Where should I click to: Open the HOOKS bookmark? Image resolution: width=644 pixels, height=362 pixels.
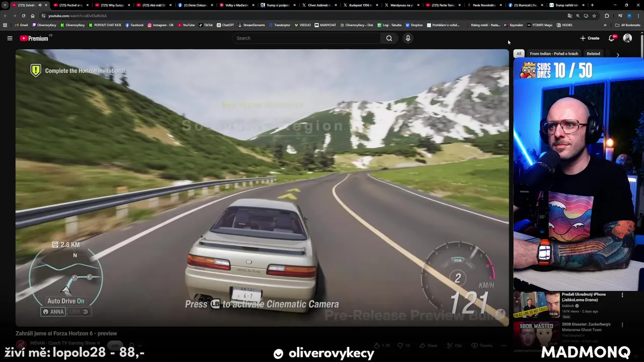[x=565, y=25]
